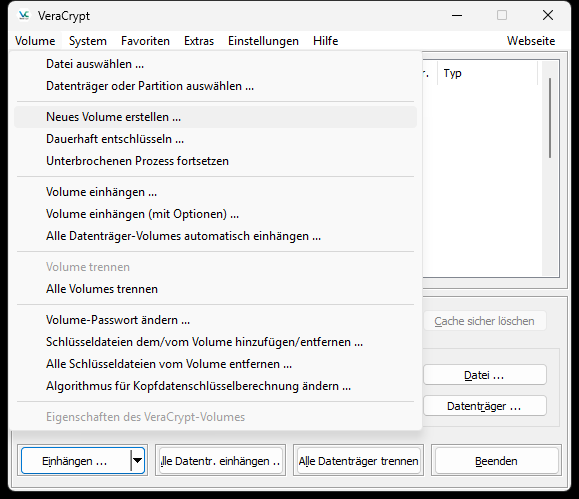Select 'Schlüsseldateien dem/vom Volume hinzufügen/entfernen ...'
This screenshot has height=499, width=579.
[x=215, y=342]
